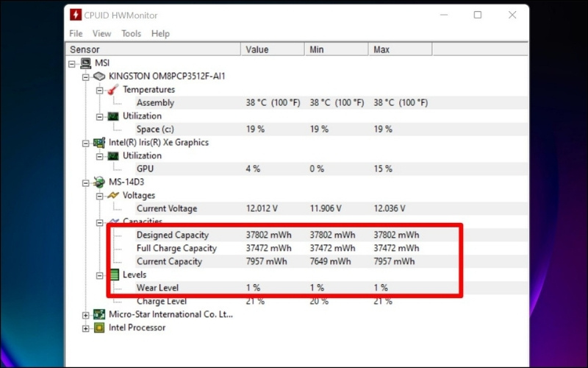
Task: Collapse the Levels group
Action: [x=99, y=275]
